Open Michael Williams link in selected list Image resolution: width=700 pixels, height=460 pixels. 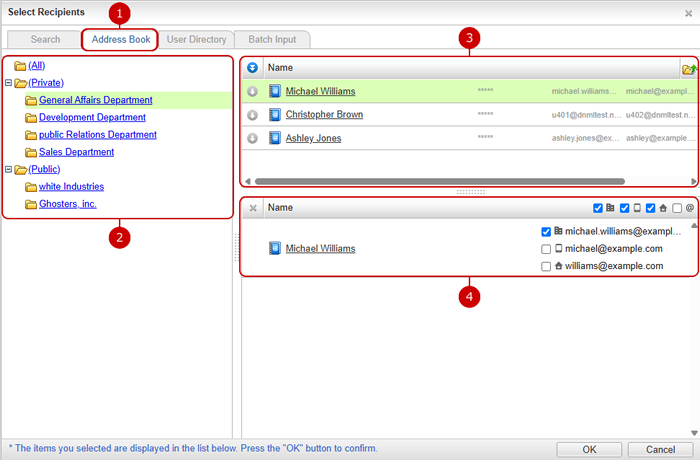tap(321, 248)
